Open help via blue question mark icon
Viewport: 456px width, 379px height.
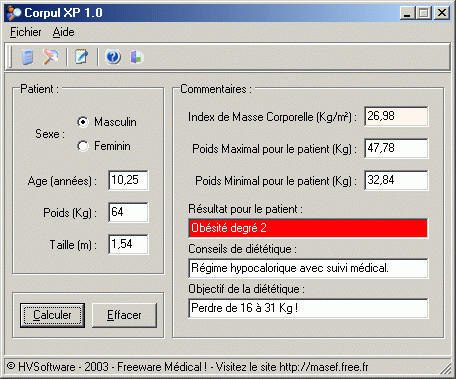point(113,57)
